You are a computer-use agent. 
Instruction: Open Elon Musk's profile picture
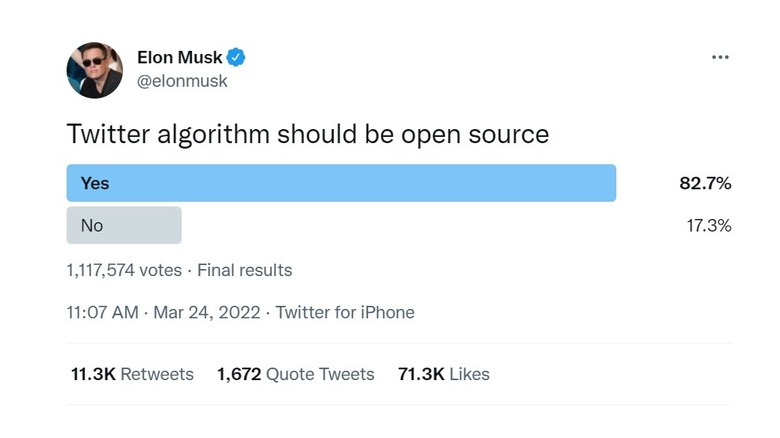pos(94,70)
